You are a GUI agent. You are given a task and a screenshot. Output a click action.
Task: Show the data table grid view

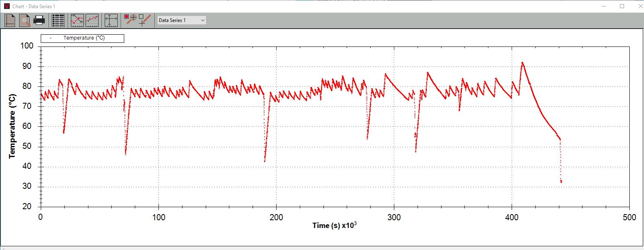click(x=58, y=20)
